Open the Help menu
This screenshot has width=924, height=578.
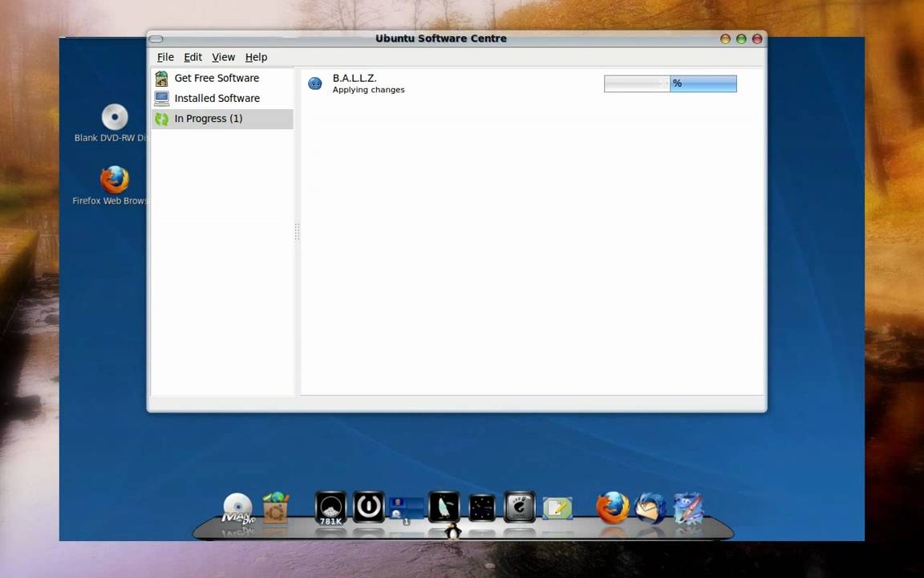(x=257, y=57)
